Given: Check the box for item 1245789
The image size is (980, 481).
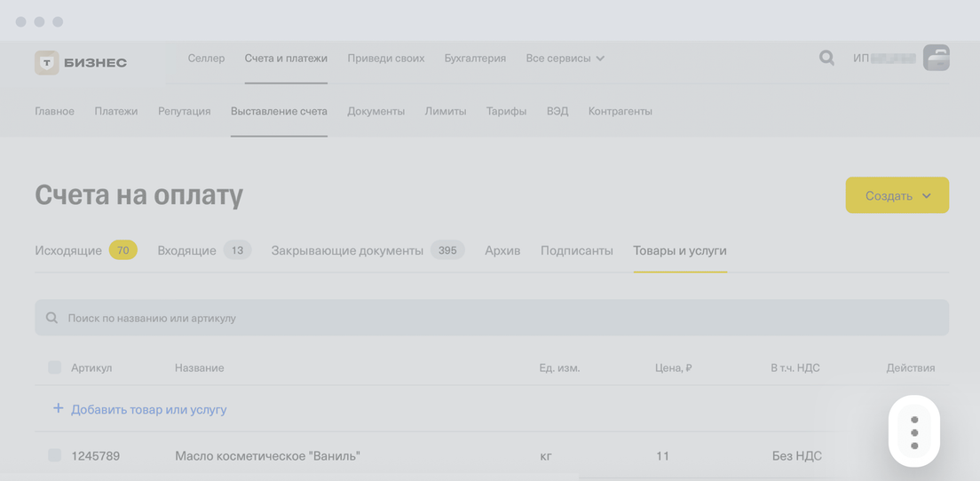Looking at the screenshot, I should click(54, 455).
